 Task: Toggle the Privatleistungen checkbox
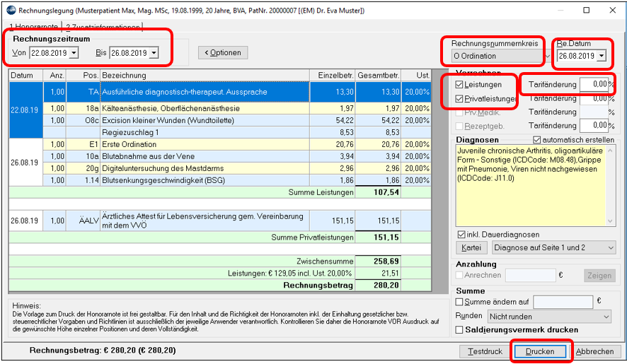(x=459, y=99)
